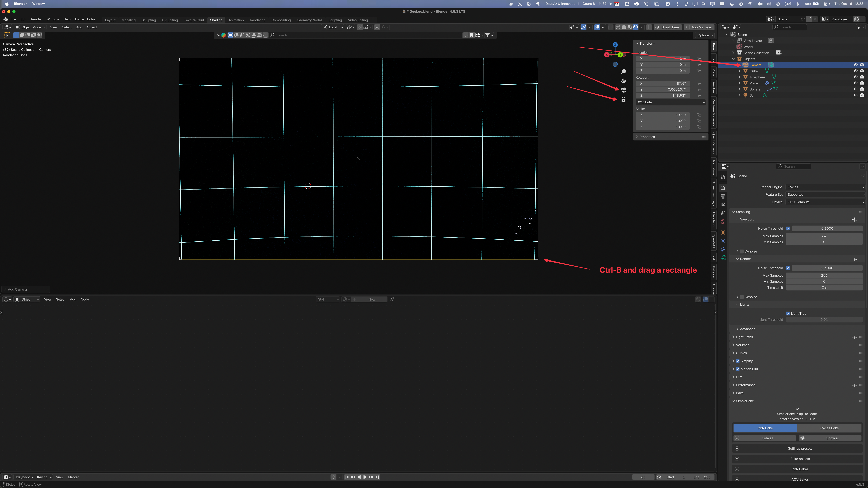868x488 pixels.
Task: Click the viewport Noise Threshold value slider
Action: 827,228
